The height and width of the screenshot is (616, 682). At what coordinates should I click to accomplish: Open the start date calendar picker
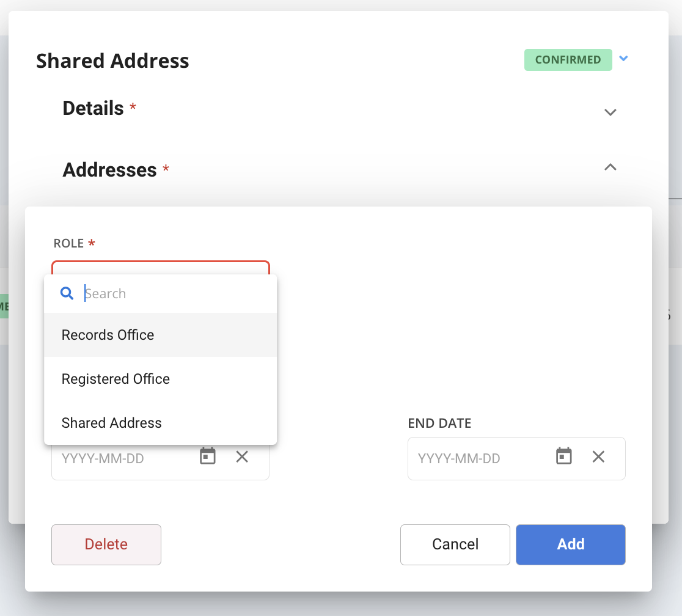(207, 456)
